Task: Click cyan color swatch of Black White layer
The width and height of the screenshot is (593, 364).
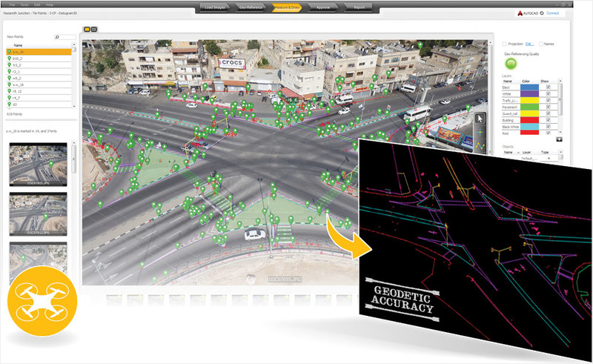Action: [529, 127]
